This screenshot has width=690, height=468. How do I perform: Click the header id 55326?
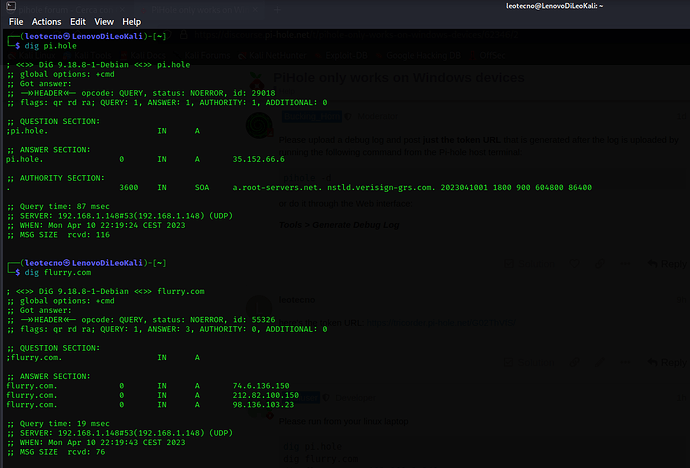(263, 319)
